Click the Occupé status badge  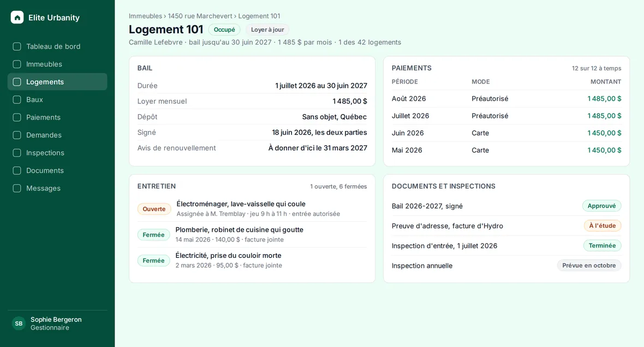[x=224, y=30]
